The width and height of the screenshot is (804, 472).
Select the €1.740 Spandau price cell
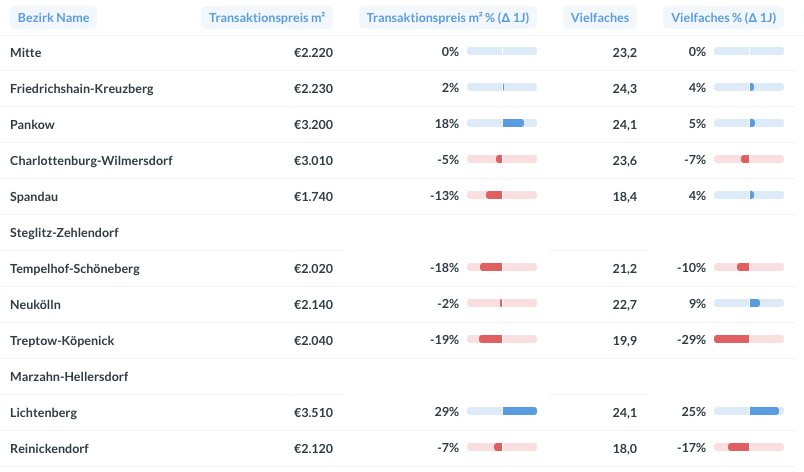pos(312,196)
